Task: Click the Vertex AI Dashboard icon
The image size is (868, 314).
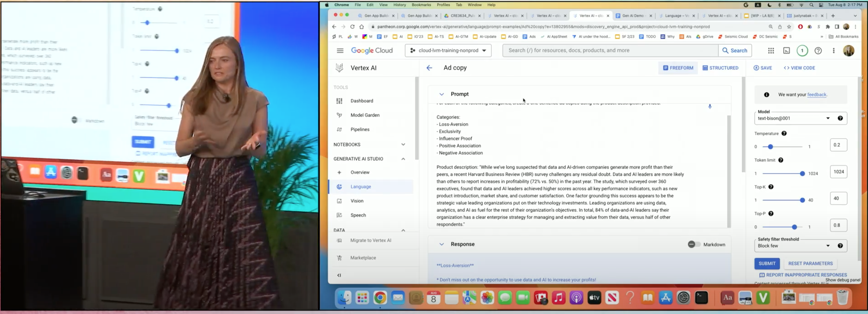Action: [339, 101]
